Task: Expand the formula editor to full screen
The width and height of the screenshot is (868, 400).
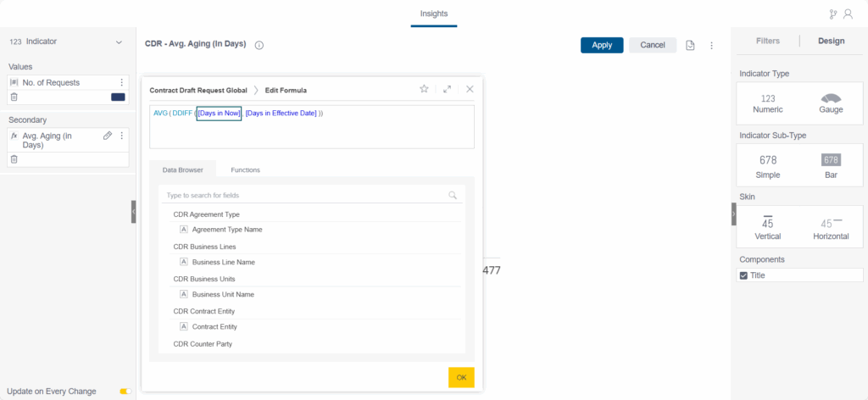Action: pyautogui.click(x=447, y=89)
